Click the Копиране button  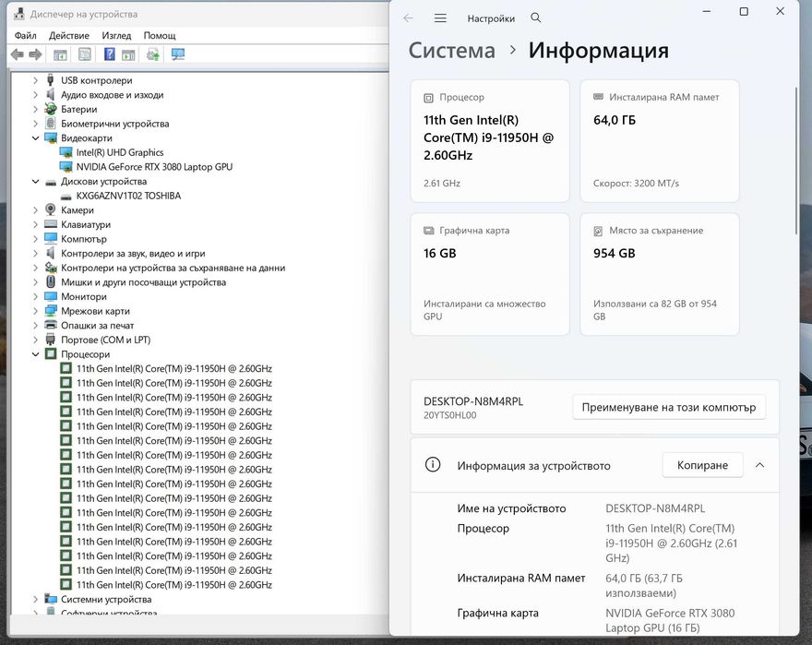point(702,465)
